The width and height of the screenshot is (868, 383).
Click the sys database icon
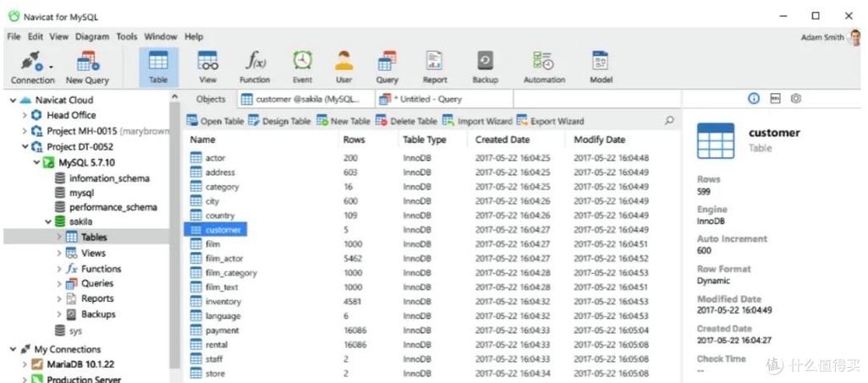click(x=60, y=331)
